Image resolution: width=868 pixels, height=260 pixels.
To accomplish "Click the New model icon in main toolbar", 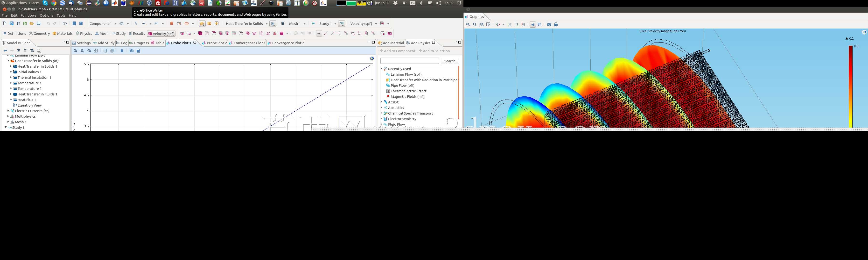I will pyautogui.click(x=5, y=24).
